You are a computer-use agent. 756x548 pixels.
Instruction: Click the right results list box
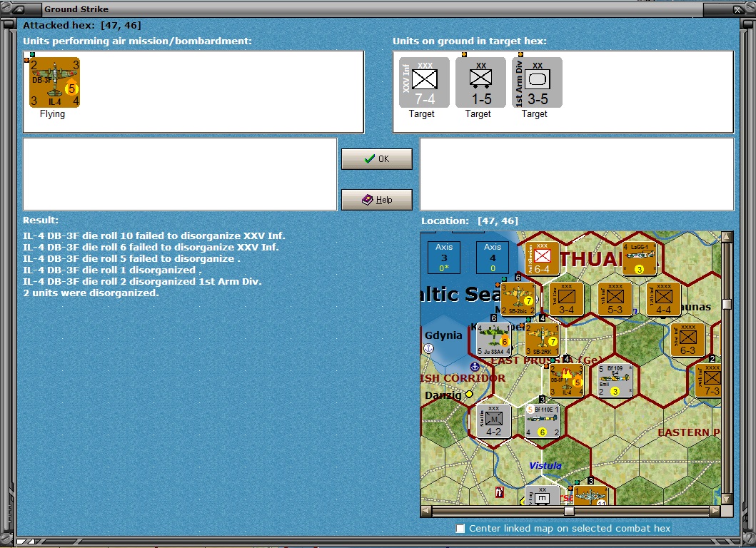(577, 175)
